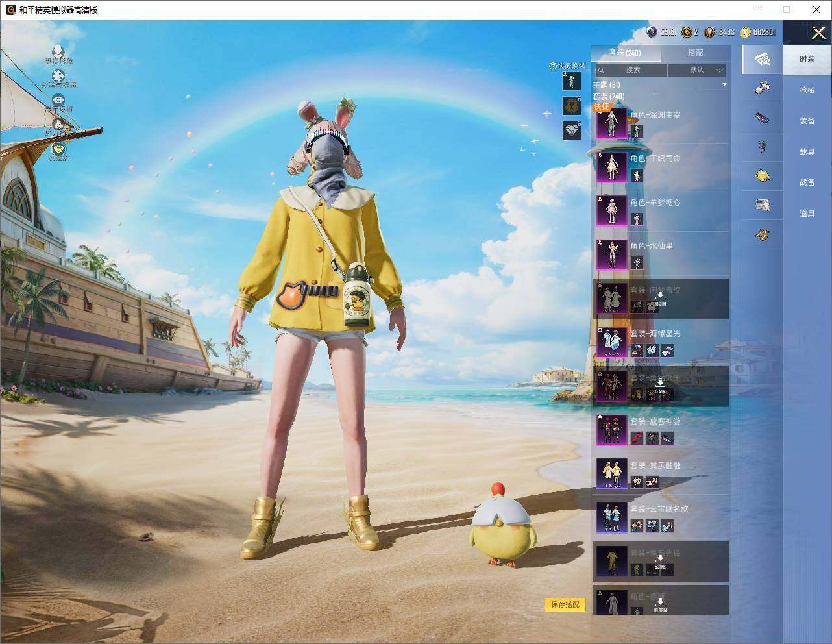Select the 角色-水仙星 thumbnail

(611, 254)
